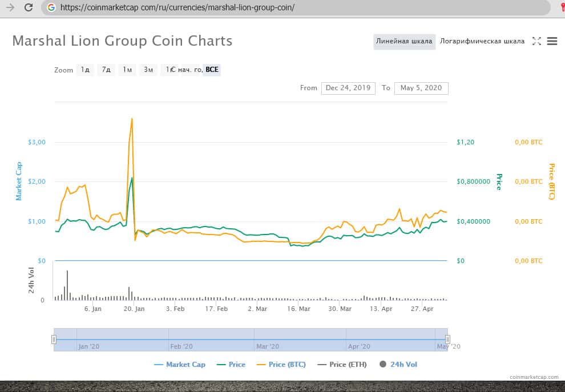Select the 3м zoom range

pos(148,70)
